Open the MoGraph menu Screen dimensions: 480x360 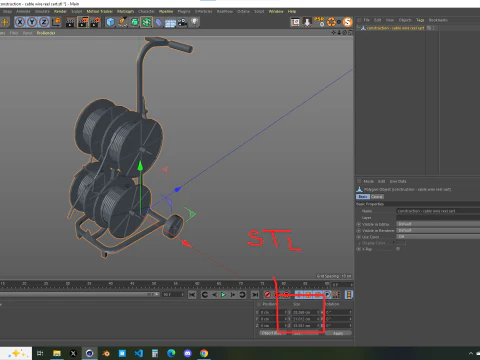[125, 11]
